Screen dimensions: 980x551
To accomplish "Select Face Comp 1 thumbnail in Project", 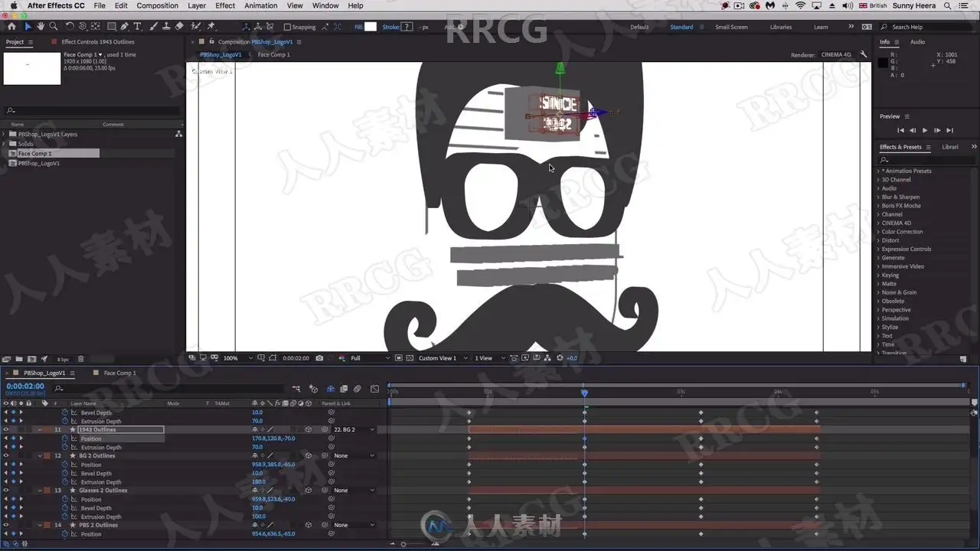I will click(x=32, y=68).
